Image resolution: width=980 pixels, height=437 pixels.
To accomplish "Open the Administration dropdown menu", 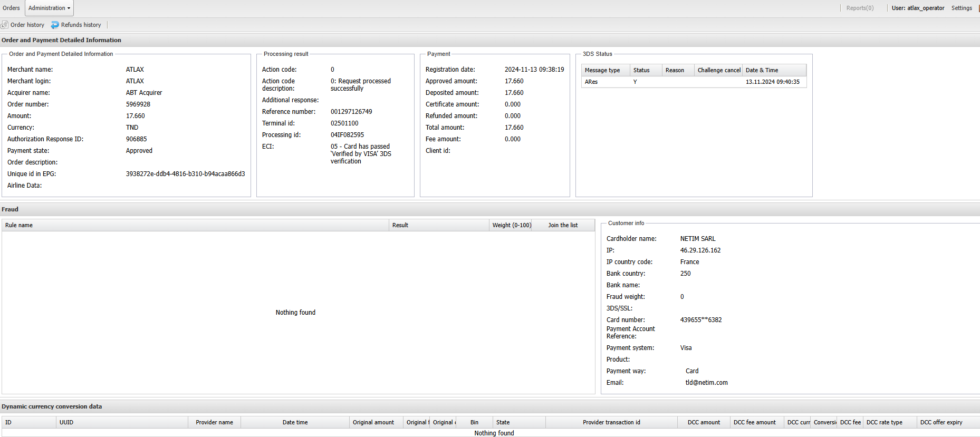I will click(x=49, y=8).
